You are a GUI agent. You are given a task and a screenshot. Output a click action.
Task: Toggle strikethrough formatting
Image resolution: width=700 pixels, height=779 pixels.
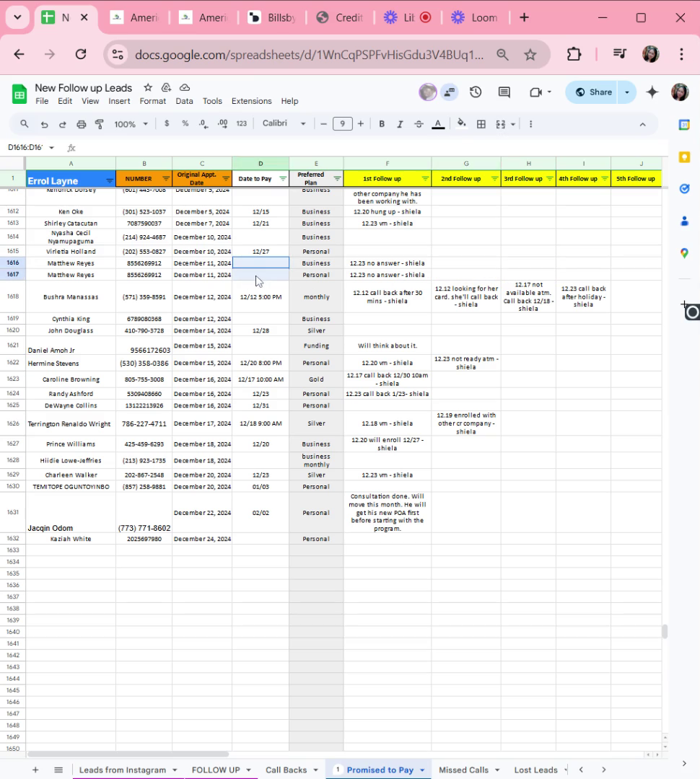[x=419, y=124]
